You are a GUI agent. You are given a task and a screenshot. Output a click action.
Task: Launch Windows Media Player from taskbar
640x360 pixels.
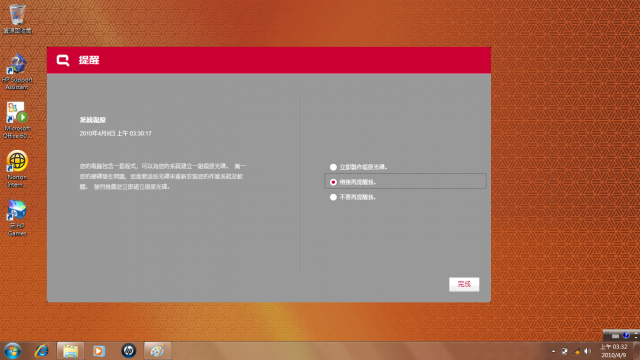point(99,351)
